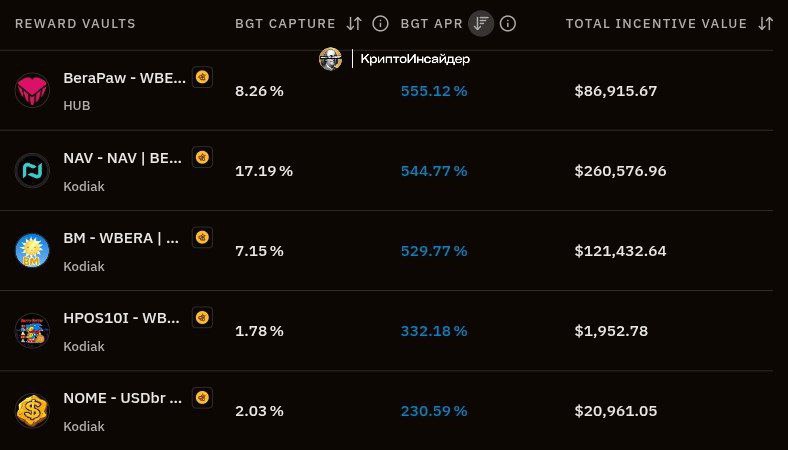The width and height of the screenshot is (788, 450).
Task: Click the NAV teal vault logo
Action: tap(32, 170)
